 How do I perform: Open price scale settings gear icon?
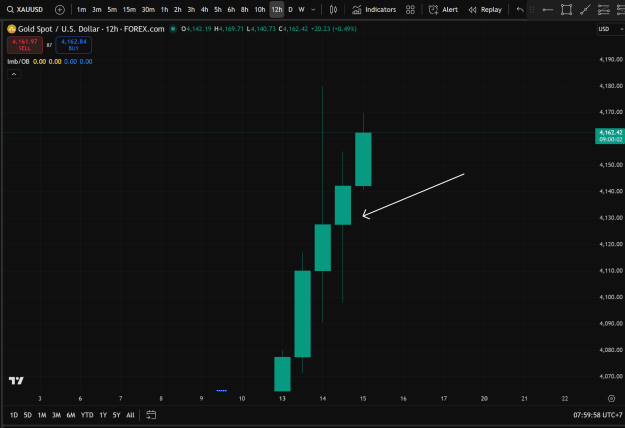[x=611, y=399]
